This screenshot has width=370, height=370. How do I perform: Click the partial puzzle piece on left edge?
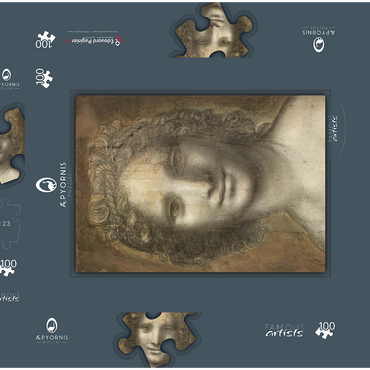pyautogui.click(x=11, y=145)
